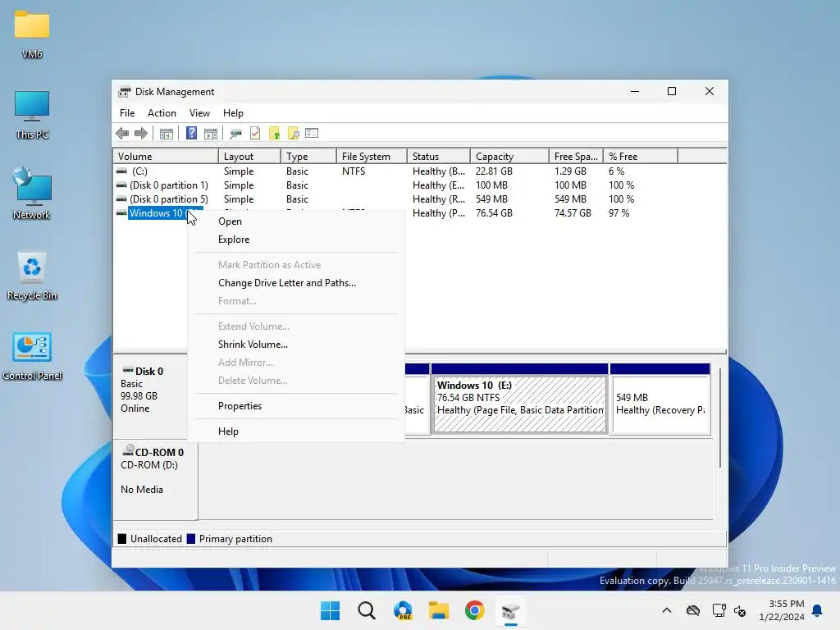Viewport: 840px width, 630px height.
Task: Sort by % Free column header
Action: pos(641,157)
